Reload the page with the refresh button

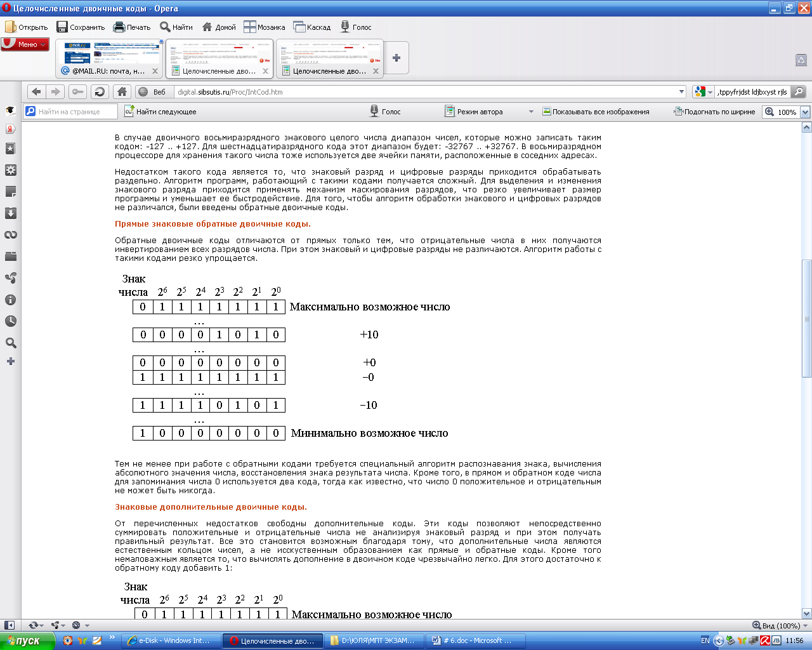point(100,91)
